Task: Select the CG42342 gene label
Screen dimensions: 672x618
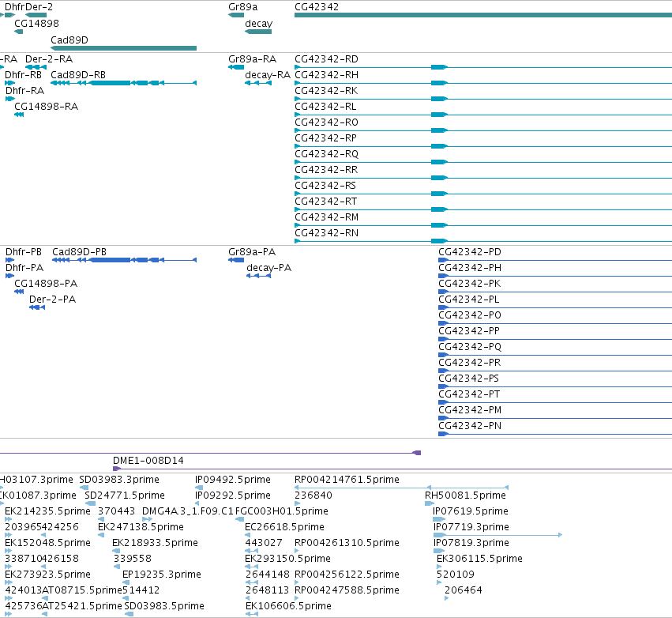Action: [x=317, y=7]
